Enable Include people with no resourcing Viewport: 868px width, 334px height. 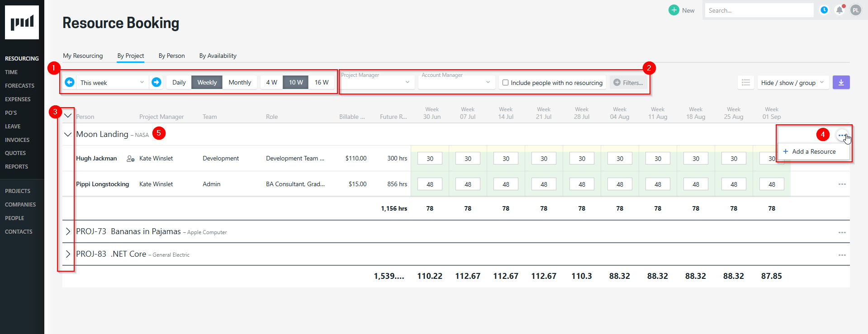click(x=506, y=83)
